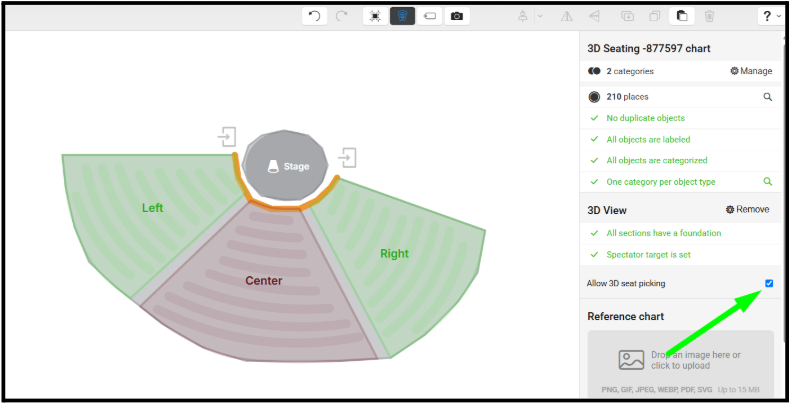Click the redo arrow icon

pyautogui.click(x=342, y=16)
